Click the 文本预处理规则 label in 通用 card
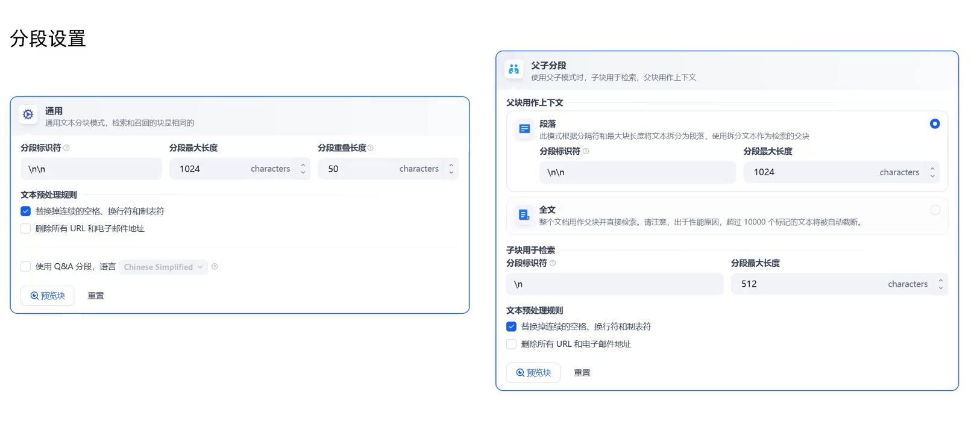The width and height of the screenshot is (980, 427). click(49, 195)
